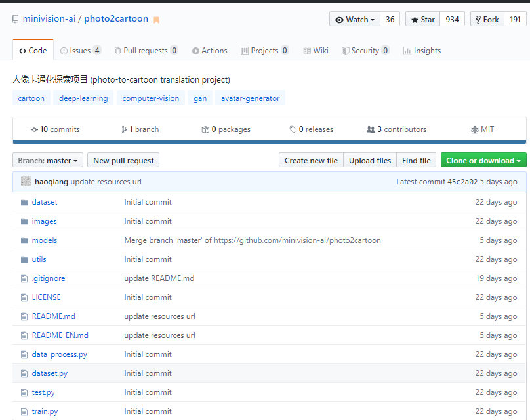The height and width of the screenshot is (420, 530).
Task: View the 36 watchers count
Action: pos(390,19)
